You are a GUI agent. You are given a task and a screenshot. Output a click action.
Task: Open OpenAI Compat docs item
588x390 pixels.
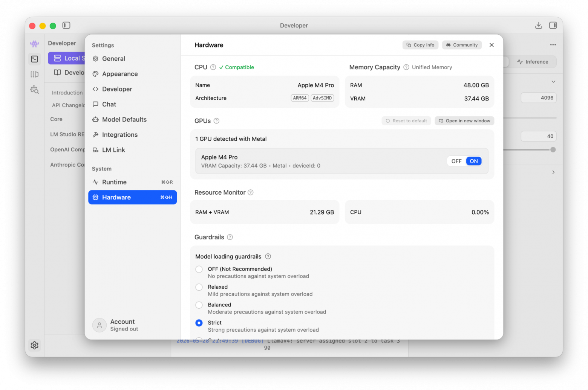(x=67, y=150)
